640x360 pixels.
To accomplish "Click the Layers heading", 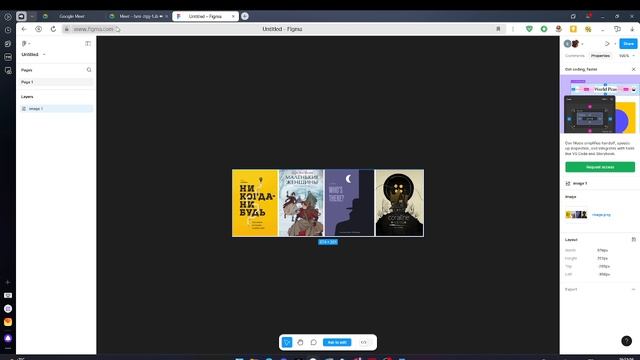I will [x=27, y=97].
